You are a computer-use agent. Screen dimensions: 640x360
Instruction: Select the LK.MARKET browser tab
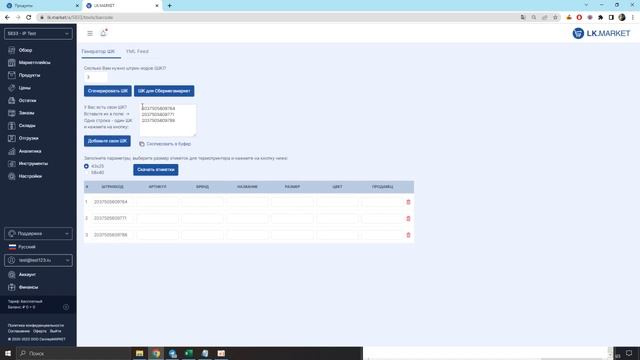tap(122, 6)
